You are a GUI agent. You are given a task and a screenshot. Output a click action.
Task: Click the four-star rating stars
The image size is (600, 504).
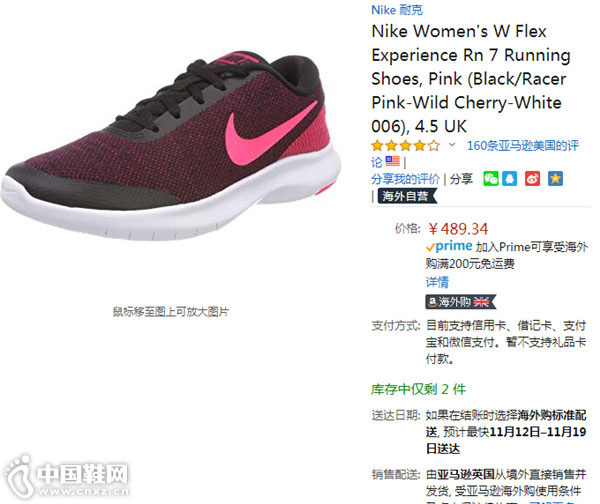[x=406, y=145]
